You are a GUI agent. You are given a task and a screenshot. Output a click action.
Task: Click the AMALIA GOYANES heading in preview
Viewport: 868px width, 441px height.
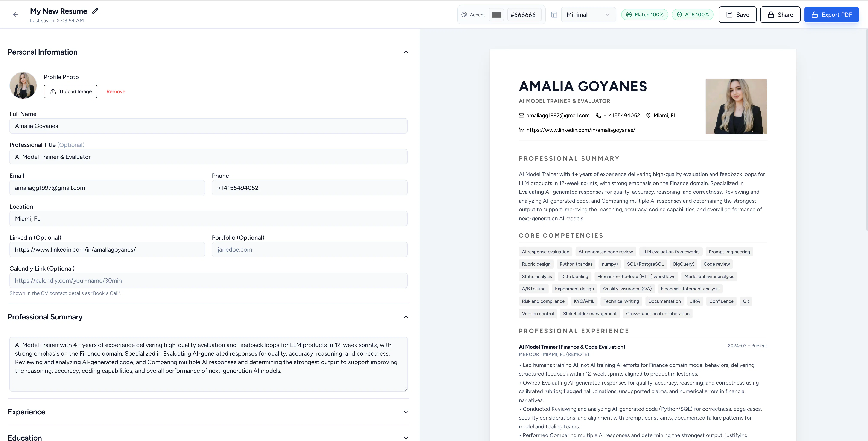point(583,86)
